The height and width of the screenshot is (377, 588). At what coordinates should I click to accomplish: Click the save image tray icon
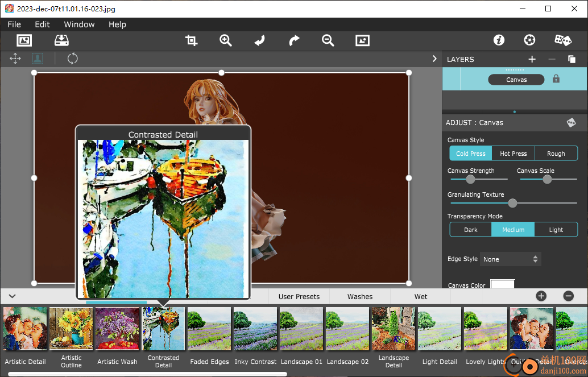click(x=61, y=40)
